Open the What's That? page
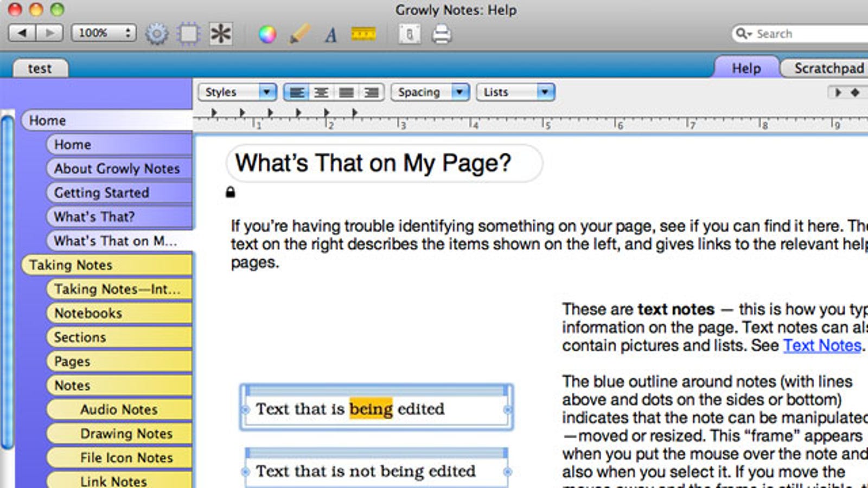868x488 pixels. point(119,217)
